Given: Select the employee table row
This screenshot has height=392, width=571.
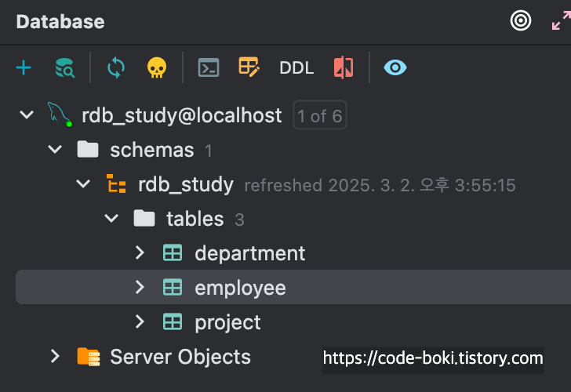Looking at the screenshot, I should coord(293,287).
